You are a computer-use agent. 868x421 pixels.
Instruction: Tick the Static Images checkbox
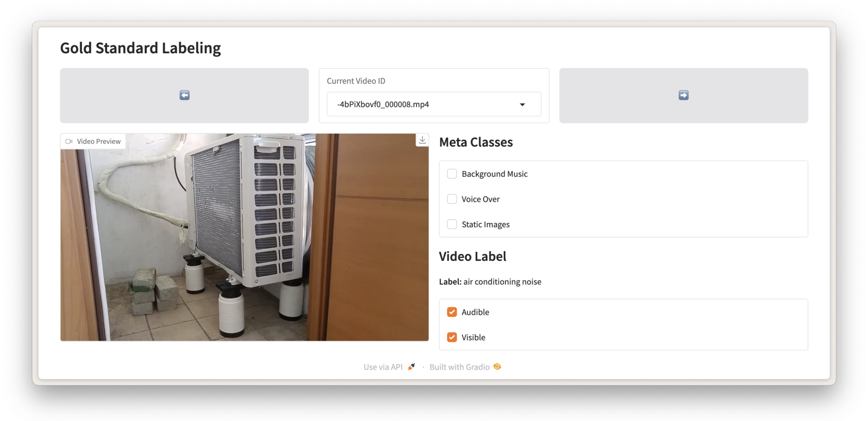[x=452, y=224]
